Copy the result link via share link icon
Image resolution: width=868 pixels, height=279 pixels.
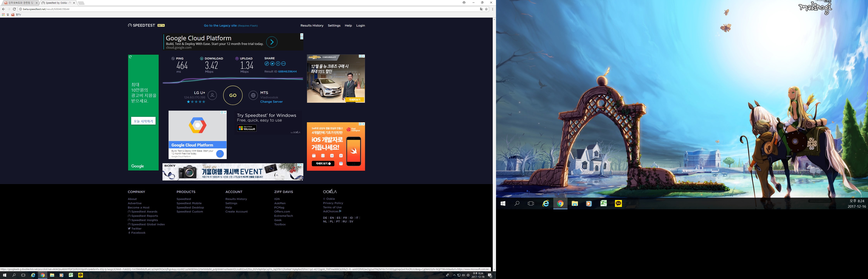click(x=267, y=64)
